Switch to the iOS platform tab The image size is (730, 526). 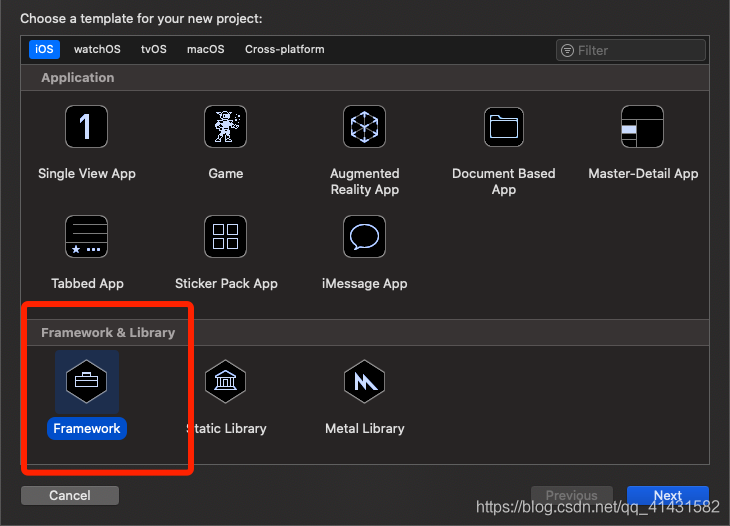point(44,49)
